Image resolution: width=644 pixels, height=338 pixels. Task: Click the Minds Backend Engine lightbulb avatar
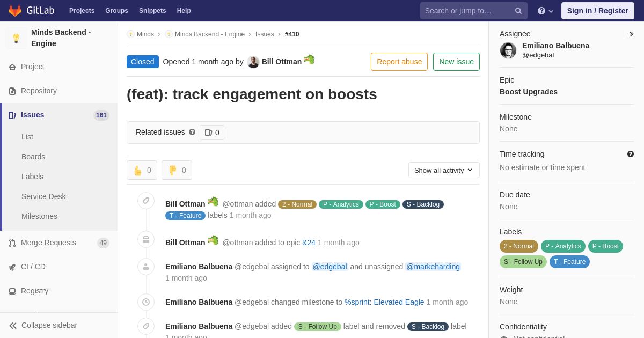pyautogui.click(x=16, y=38)
